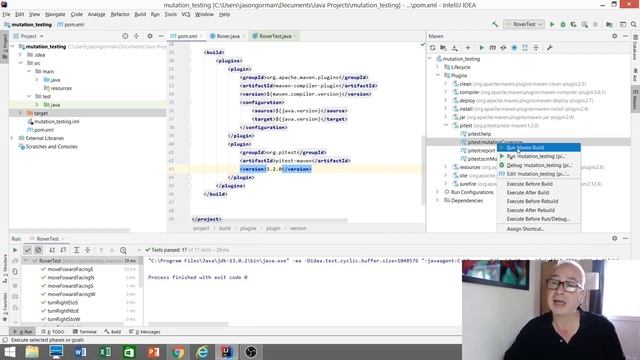Screen dimensions: 640x360
Task: Rerun tests with Run panel play icon
Action: click(15, 250)
